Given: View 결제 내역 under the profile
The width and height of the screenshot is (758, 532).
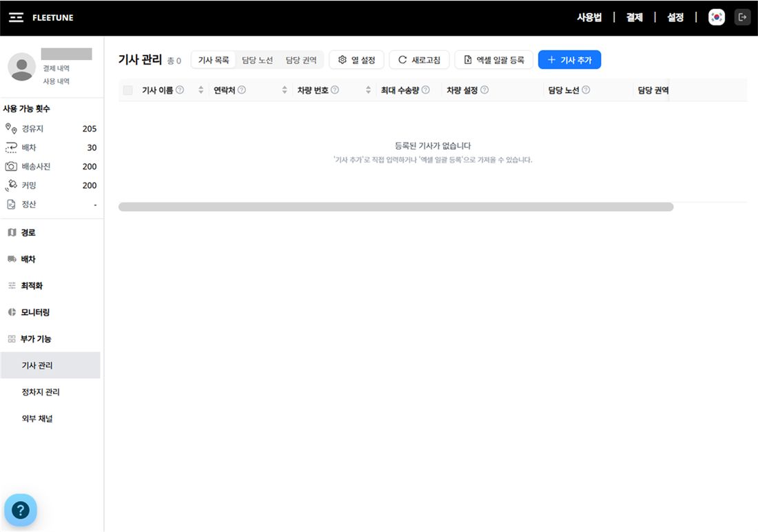Looking at the screenshot, I should click(56, 68).
